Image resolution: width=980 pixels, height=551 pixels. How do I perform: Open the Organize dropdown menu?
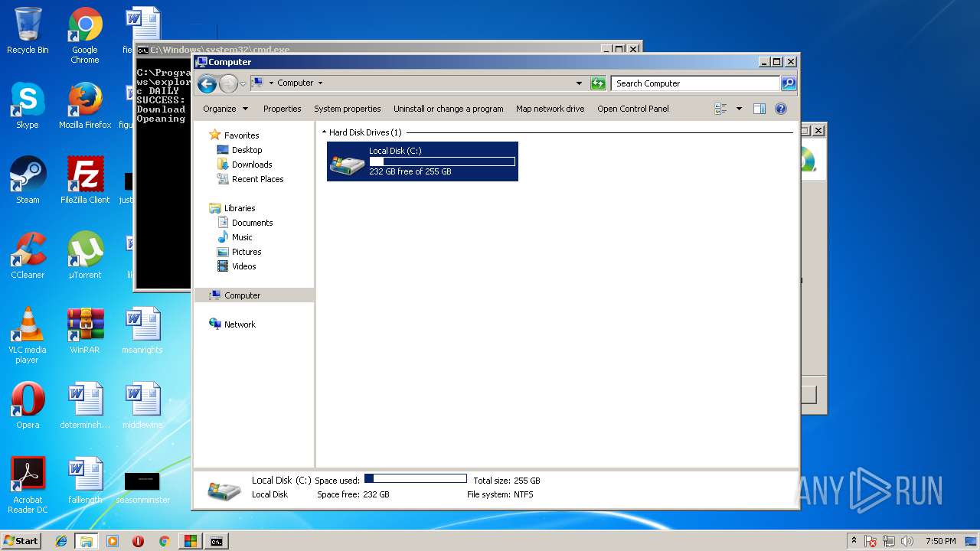(225, 109)
